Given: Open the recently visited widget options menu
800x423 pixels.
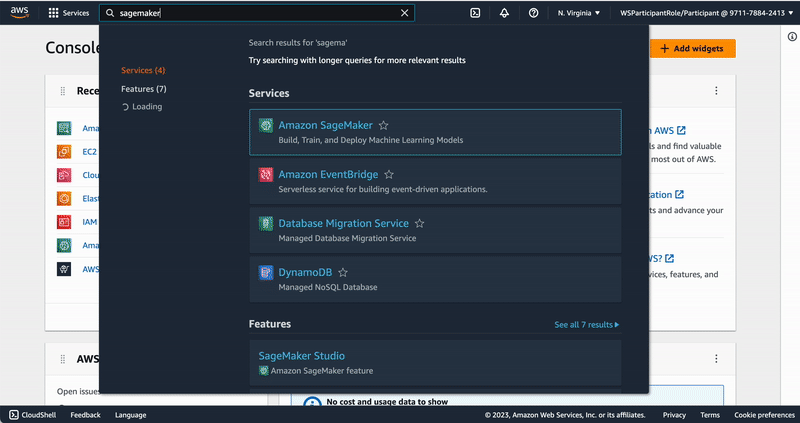Looking at the screenshot, I should pyautogui.click(x=716, y=91).
